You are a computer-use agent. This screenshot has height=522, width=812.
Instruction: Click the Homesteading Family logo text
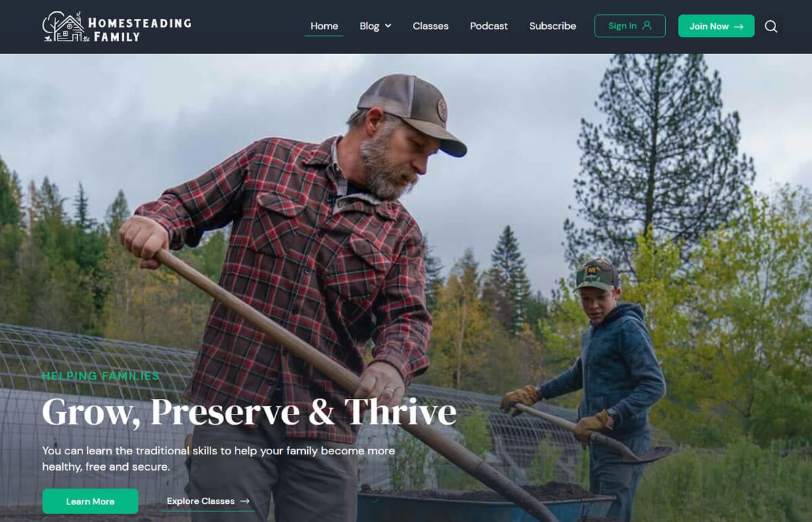pos(139,29)
